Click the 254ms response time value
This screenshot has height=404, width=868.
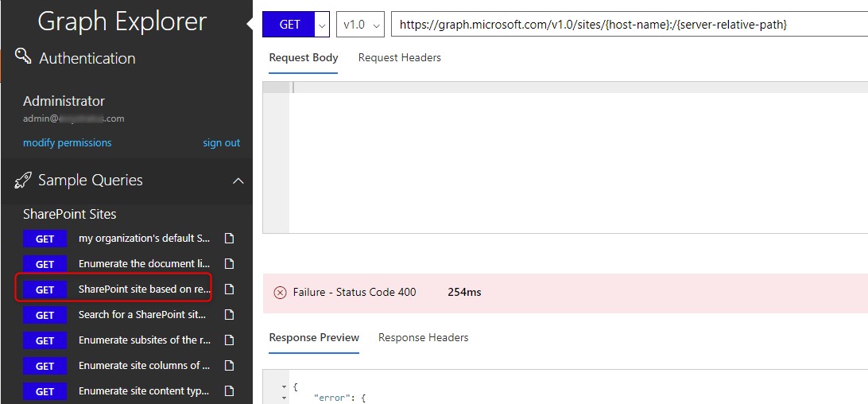464,292
